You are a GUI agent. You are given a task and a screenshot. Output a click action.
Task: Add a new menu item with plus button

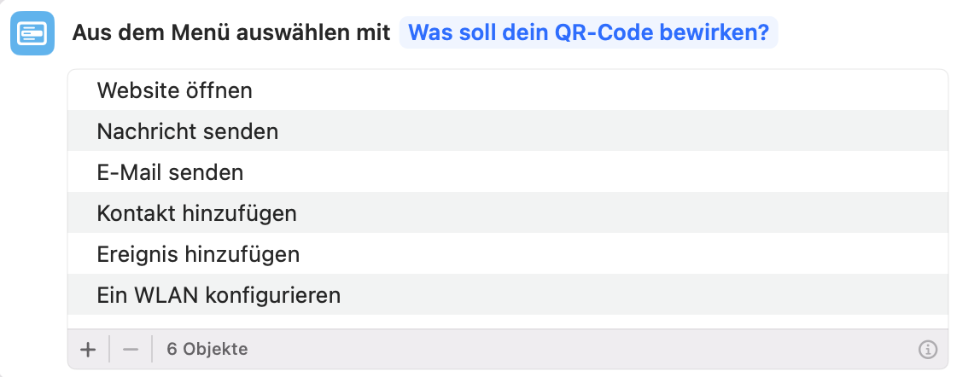click(88, 350)
